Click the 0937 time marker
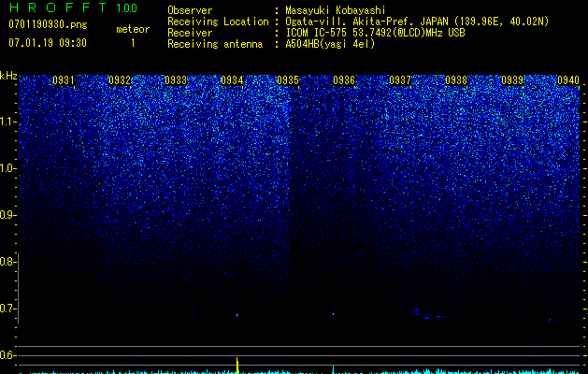Viewport: 588px width, 374px height. click(400, 79)
